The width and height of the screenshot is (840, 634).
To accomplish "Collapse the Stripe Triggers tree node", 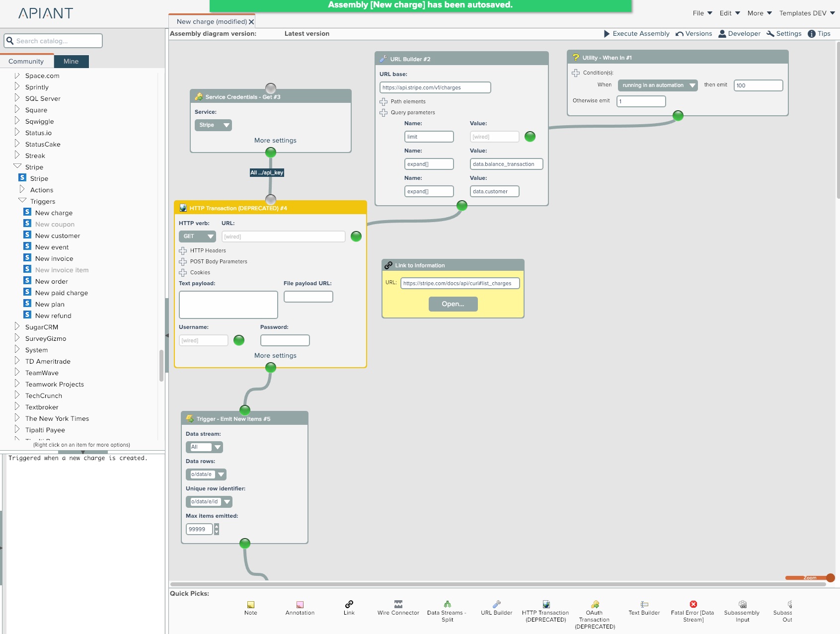I will (22, 201).
